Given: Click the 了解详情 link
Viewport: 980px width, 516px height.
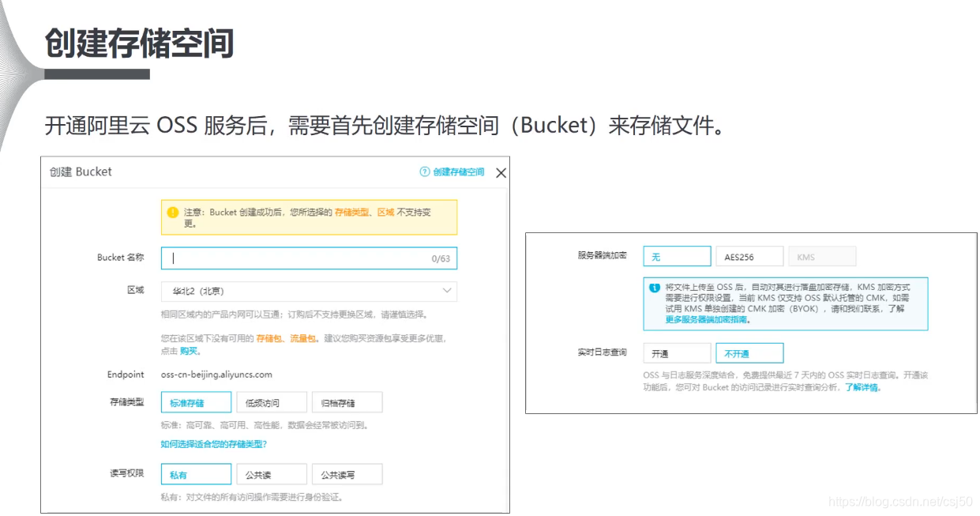Looking at the screenshot, I should [x=863, y=387].
